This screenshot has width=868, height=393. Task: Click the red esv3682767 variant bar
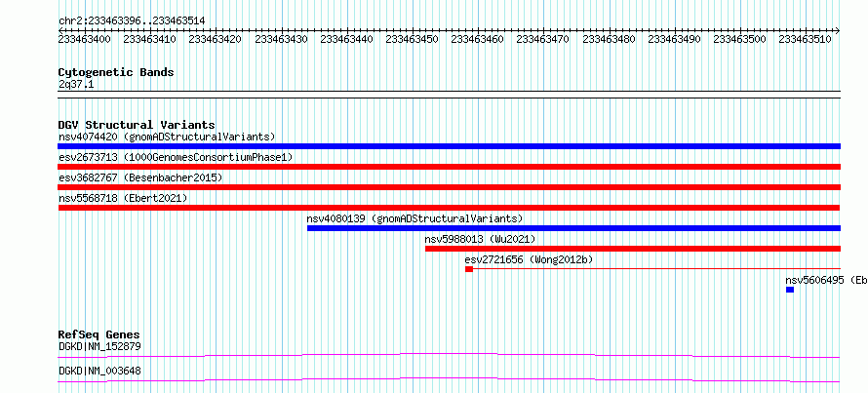[449, 187]
